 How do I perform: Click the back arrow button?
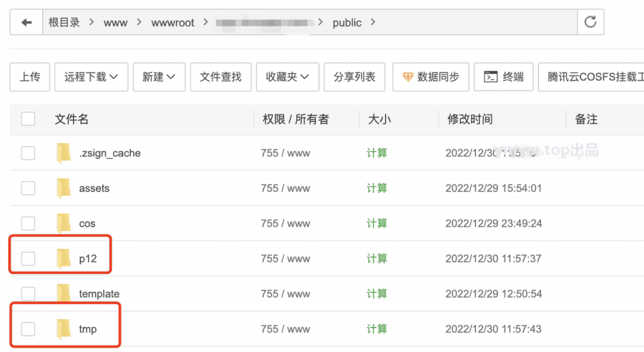pyautogui.click(x=26, y=22)
